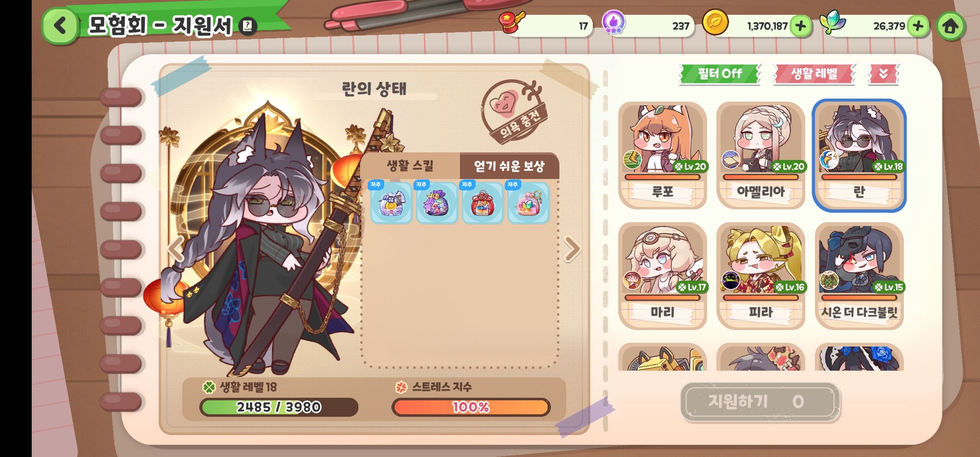Click the 지원하기 button
Viewport: 980px width, 457px height.
[760, 402]
